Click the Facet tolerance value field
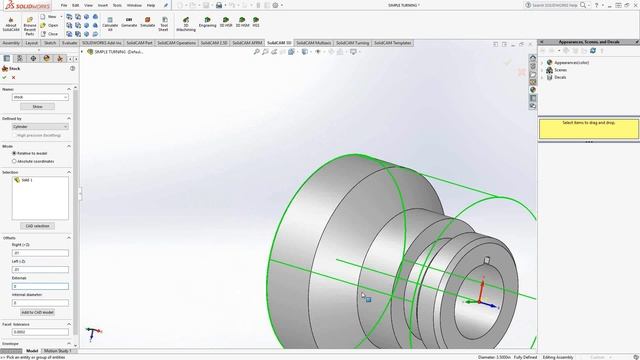 [x=40, y=332]
